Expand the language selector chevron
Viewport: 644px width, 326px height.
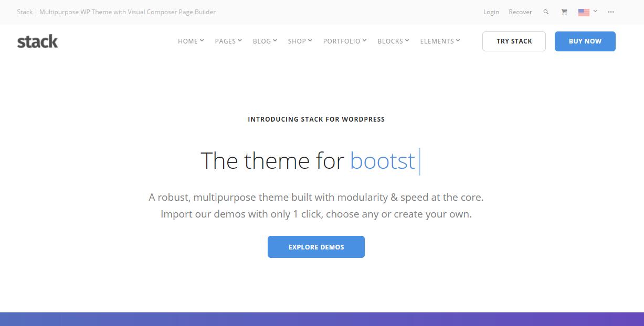click(x=595, y=11)
